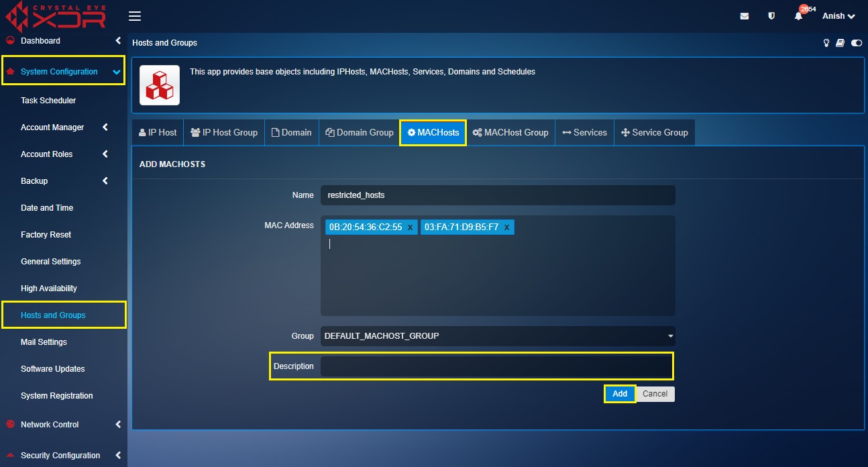This screenshot has width=868, height=467.
Task: Click the Dashboard gauge icon
Action: click(10, 41)
